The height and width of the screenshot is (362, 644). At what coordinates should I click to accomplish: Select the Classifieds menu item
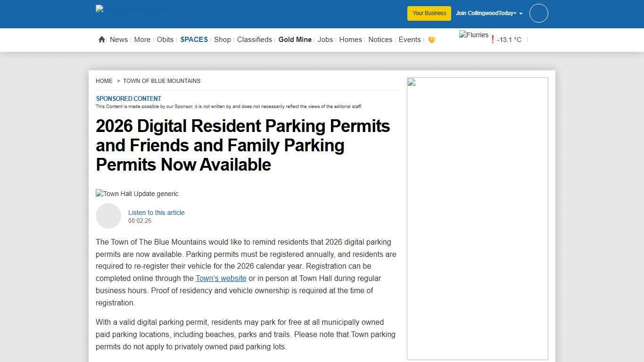point(254,40)
